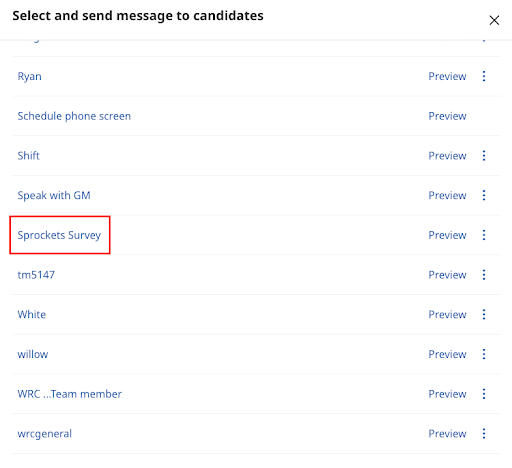The width and height of the screenshot is (512, 468).
Task: Preview the Sprockets Survey message
Action: [x=447, y=235]
